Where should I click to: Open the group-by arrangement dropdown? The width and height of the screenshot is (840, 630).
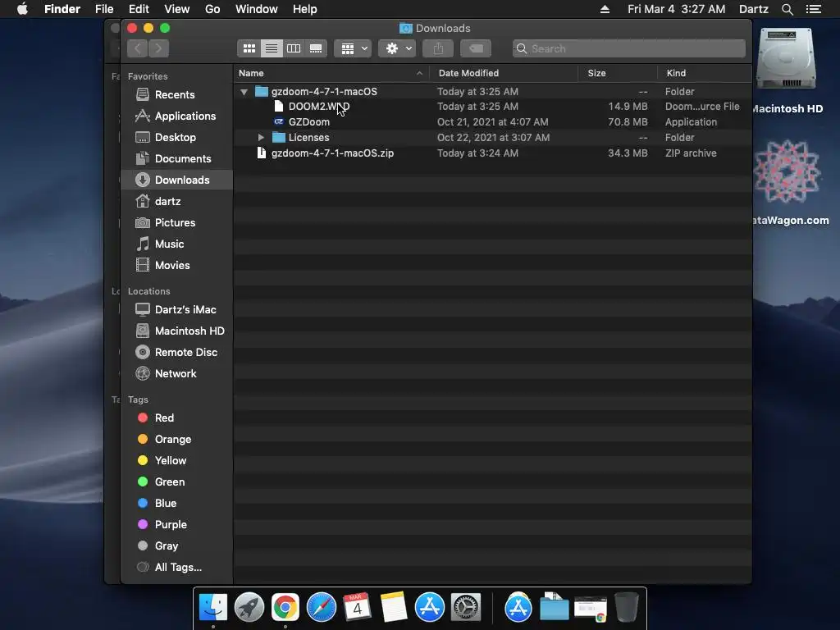(x=353, y=48)
